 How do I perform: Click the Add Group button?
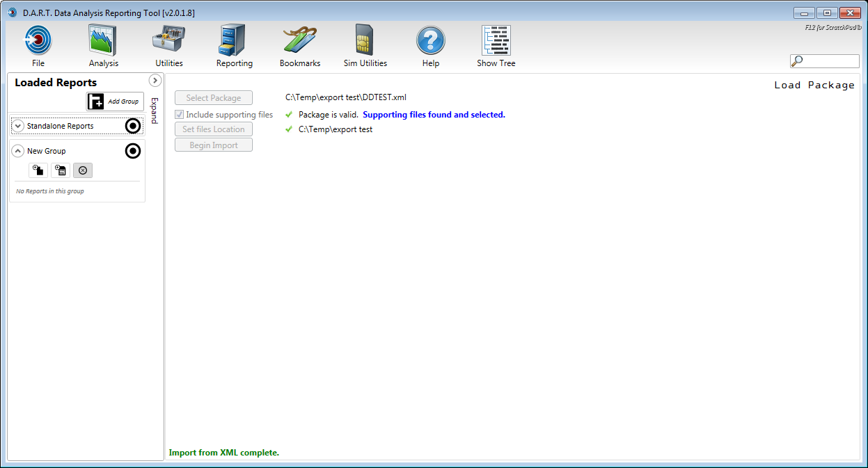pos(115,102)
